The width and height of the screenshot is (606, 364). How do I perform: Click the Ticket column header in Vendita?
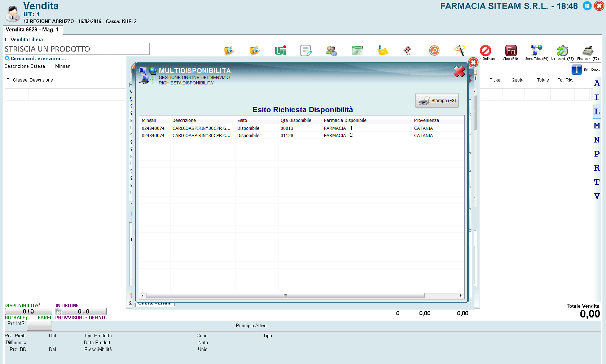[496, 80]
